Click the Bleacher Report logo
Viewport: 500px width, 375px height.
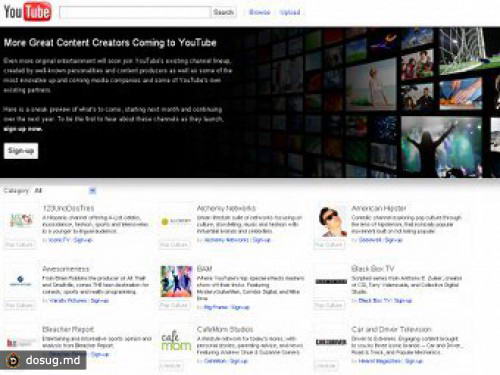21,342
